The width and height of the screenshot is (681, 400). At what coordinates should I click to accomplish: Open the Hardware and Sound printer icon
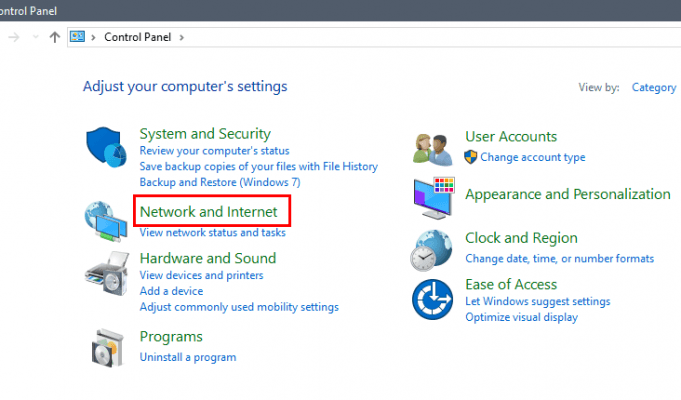pos(107,273)
